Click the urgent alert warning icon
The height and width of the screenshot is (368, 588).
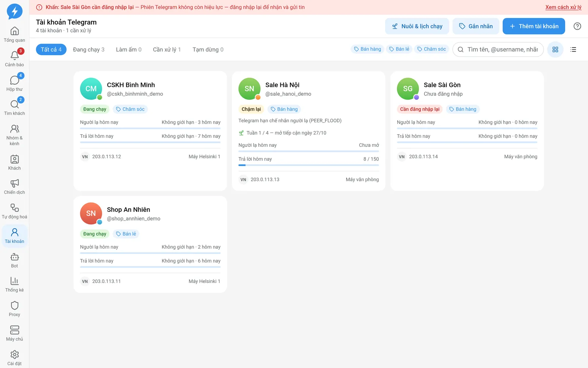tap(39, 7)
